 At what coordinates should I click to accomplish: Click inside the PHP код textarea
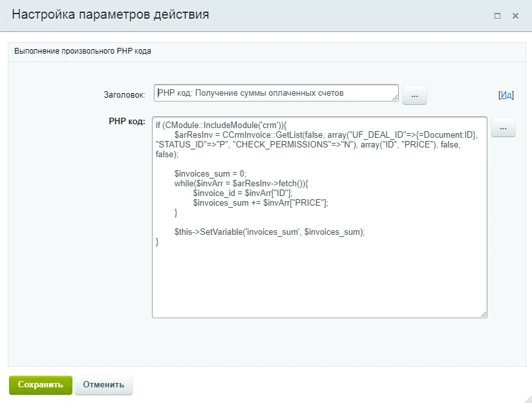pos(319,217)
